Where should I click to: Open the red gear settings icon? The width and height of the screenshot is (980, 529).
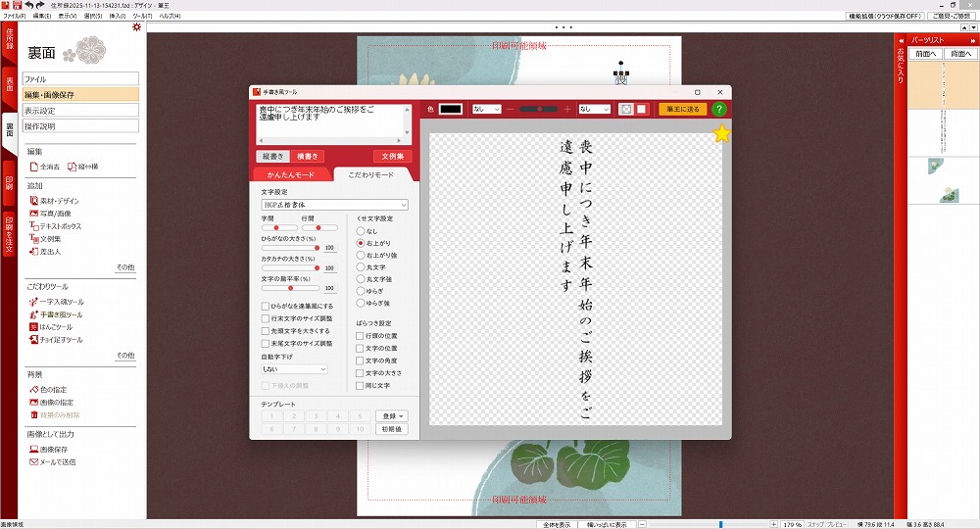pyautogui.click(x=137, y=27)
